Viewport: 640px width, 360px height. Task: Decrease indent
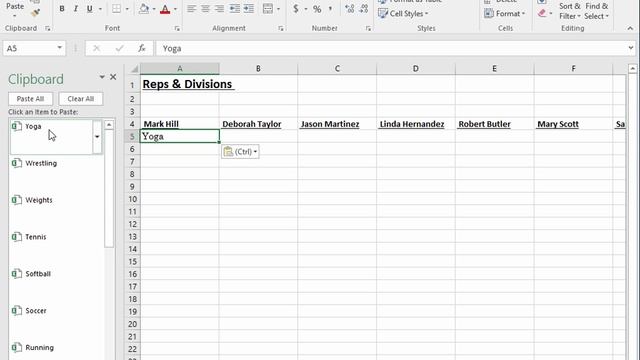coord(235,9)
